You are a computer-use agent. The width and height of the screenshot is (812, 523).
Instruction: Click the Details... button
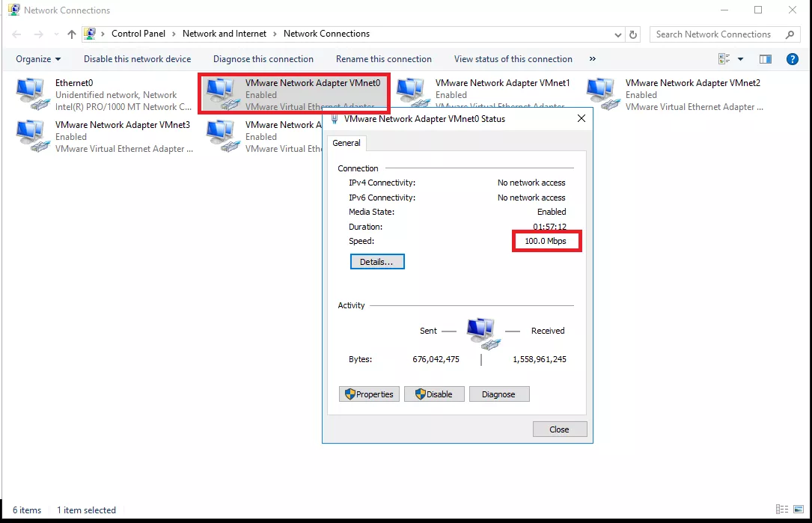(377, 262)
